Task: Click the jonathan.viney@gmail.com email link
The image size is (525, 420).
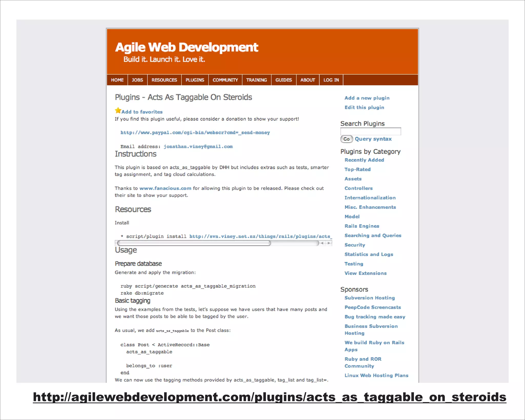Action: pos(198,146)
